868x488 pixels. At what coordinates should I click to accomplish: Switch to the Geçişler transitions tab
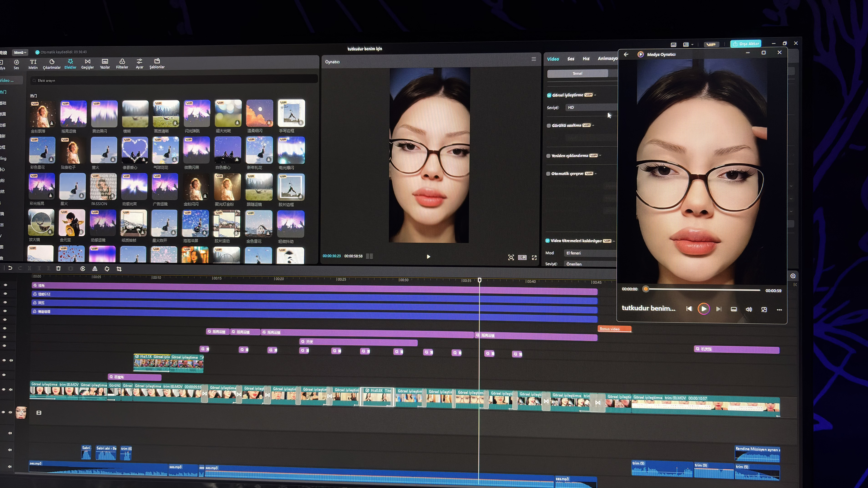(88, 64)
